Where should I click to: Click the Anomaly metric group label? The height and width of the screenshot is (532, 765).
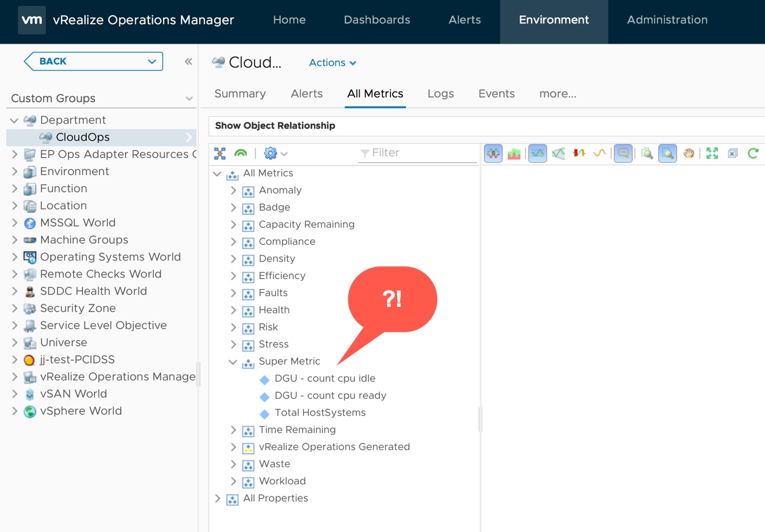coord(280,190)
